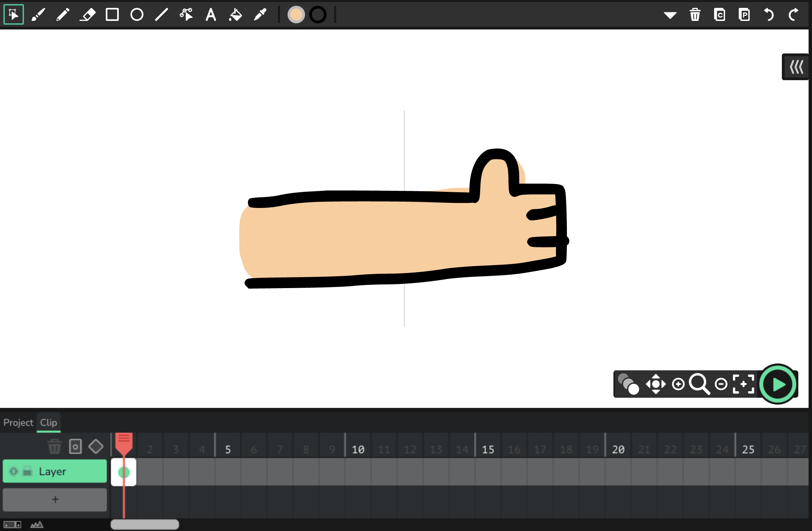This screenshot has height=531, width=812.
Task: Click the zoom in plus icon
Action: coord(678,384)
